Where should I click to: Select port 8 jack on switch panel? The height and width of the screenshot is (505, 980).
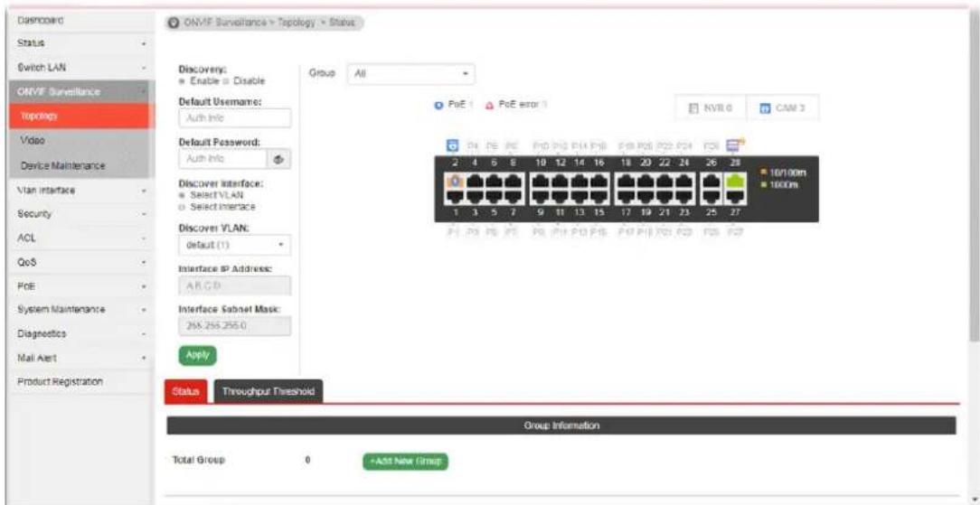tap(514, 181)
